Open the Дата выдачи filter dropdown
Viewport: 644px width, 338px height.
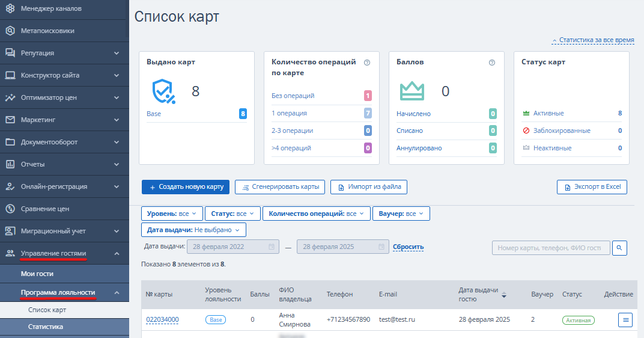point(193,230)
